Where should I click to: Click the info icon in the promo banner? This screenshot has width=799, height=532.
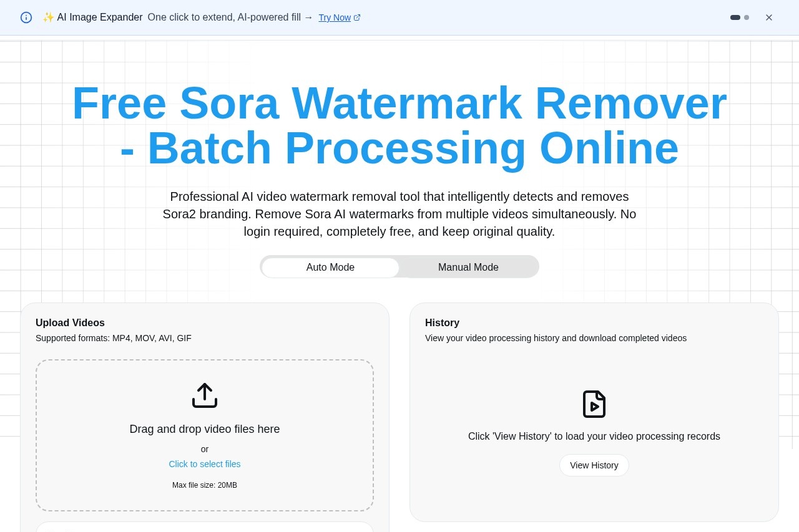(26, 17)
